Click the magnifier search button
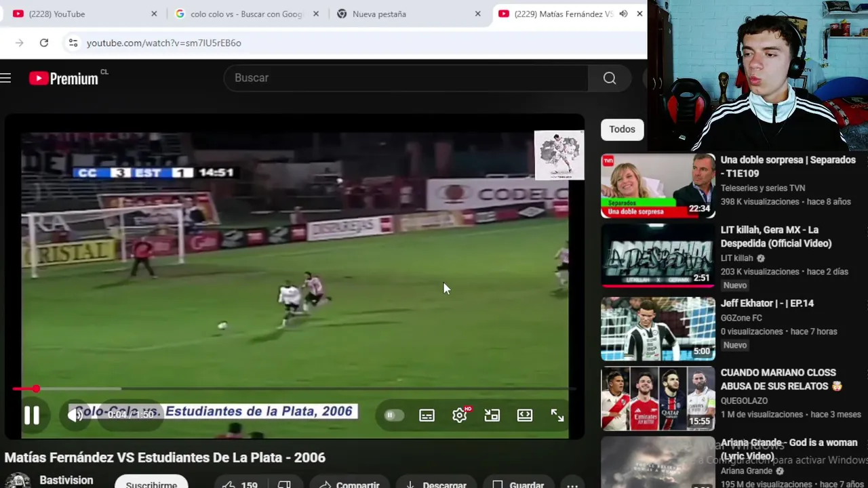Viewport: 868px width, 488px height. coord(610,78)
